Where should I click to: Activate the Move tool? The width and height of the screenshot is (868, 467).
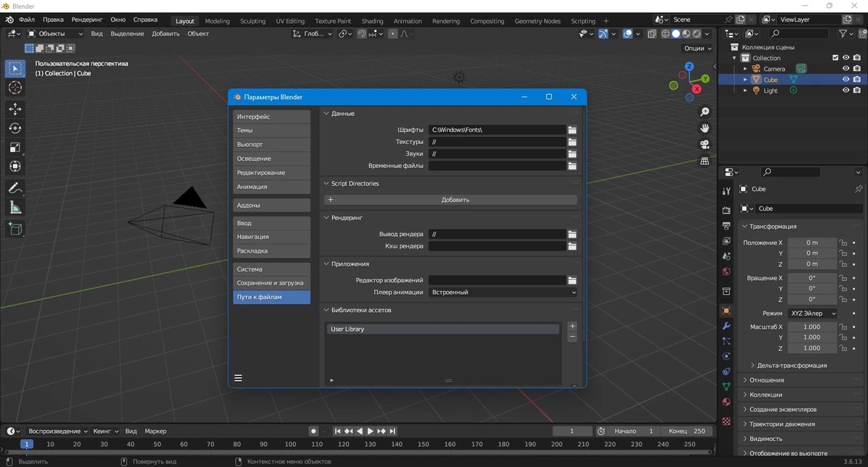click(14, 109)
